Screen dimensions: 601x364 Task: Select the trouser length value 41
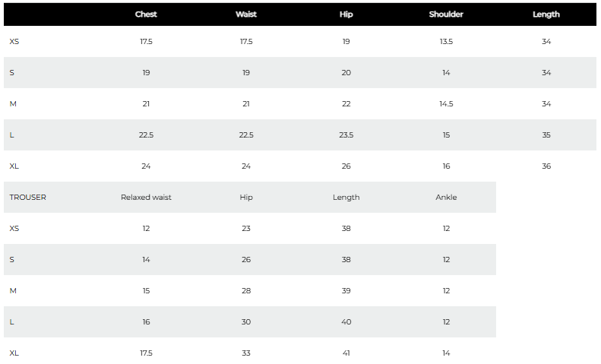click(346, 353)
